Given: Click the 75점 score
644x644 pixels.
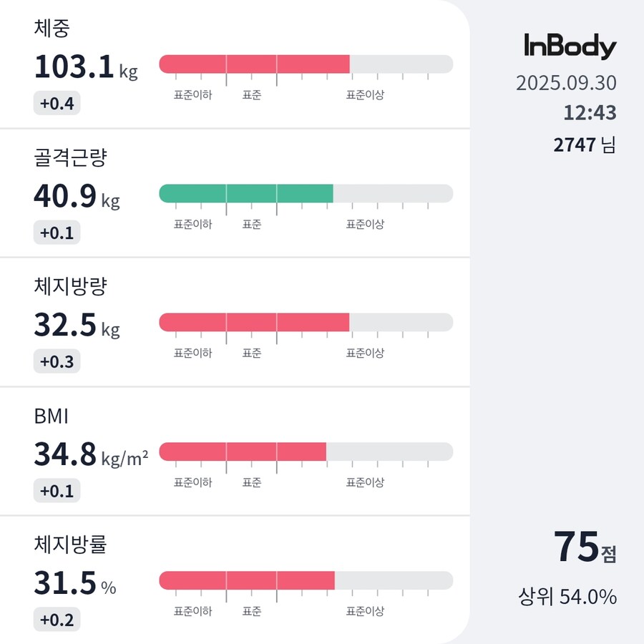Looking at the screenshot, I should click(x=584, y=548).
